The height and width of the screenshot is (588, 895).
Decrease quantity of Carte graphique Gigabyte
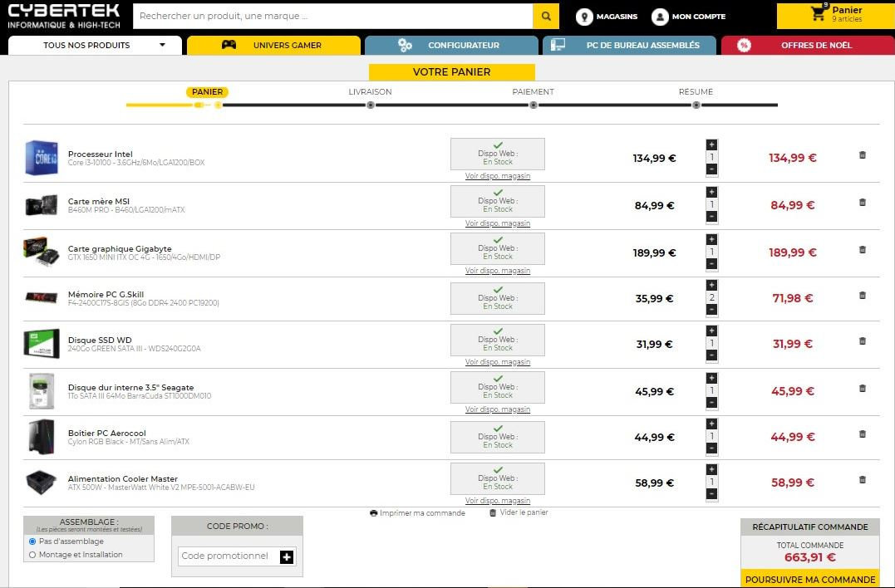tap(711, 264)
